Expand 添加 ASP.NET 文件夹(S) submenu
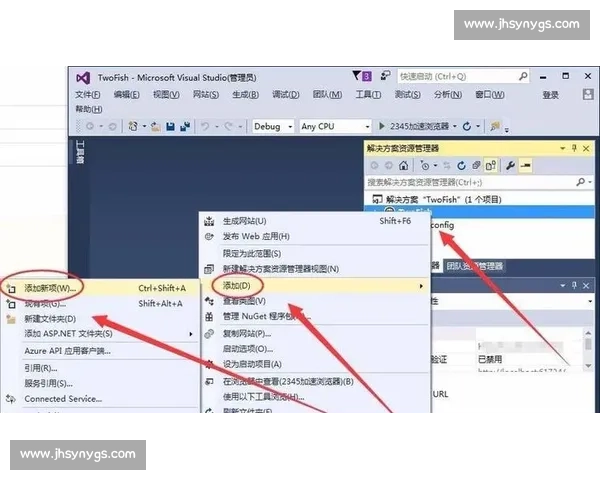This screenshot has height=480, width=600. click(x=100, y=334)
